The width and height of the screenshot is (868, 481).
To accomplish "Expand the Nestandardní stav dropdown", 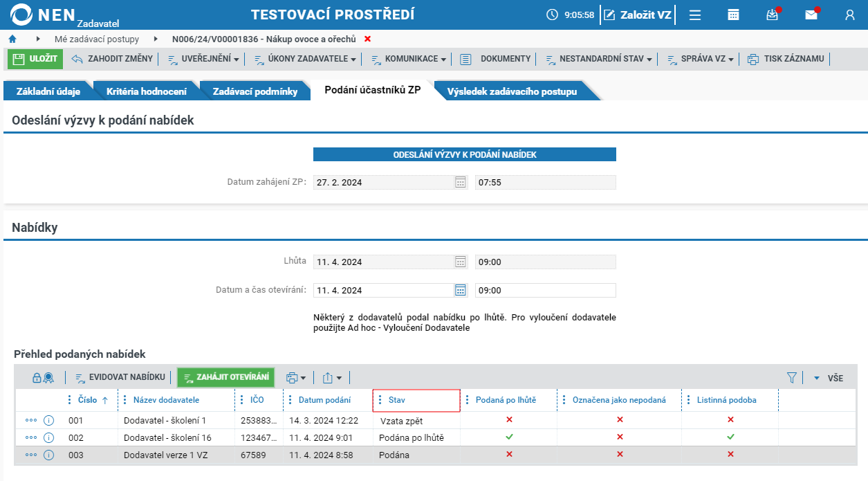I will pyautogui.click(x=598, y=59).
